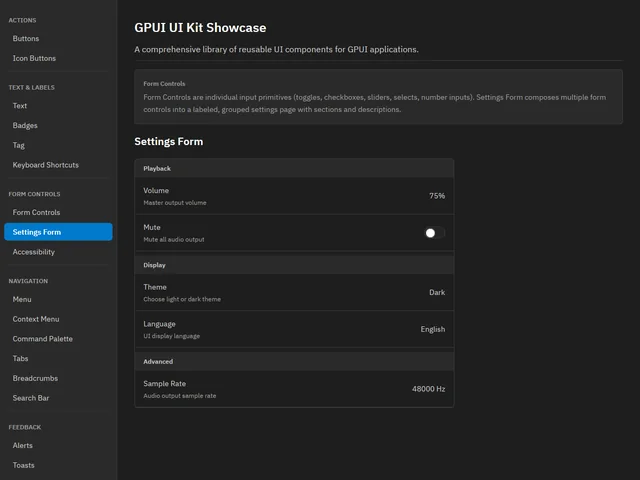Click 'Master output volume' description

click(175, 203)
